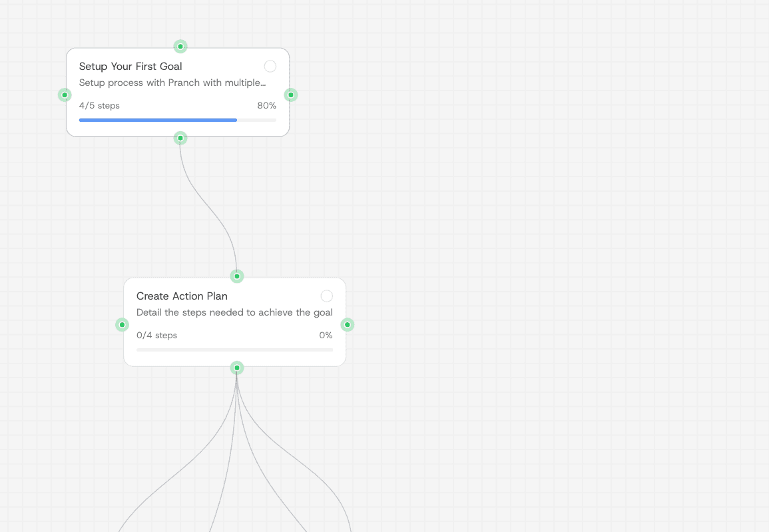Click right connector handle of Create Action Plan
Screen dimensions: 769x532
(347, 325)
